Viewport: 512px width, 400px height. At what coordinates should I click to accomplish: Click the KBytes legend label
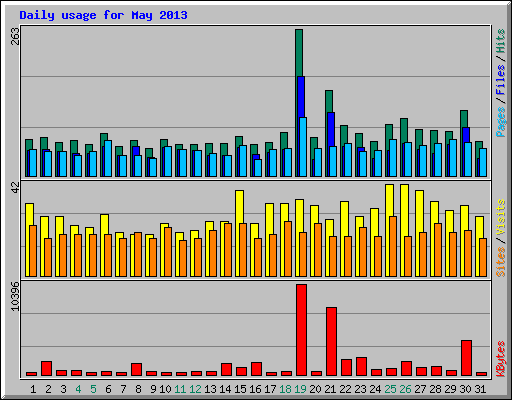pos(500,359)
